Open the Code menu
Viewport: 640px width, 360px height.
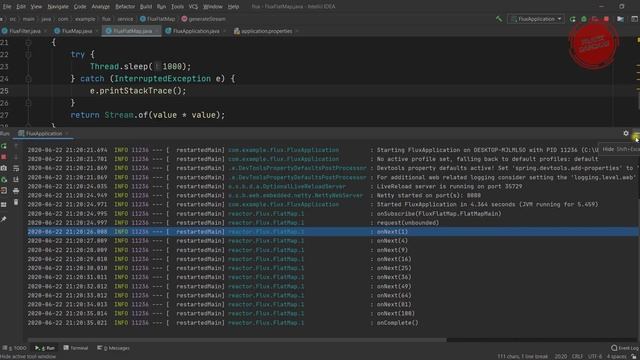click(x=80, y=7)
